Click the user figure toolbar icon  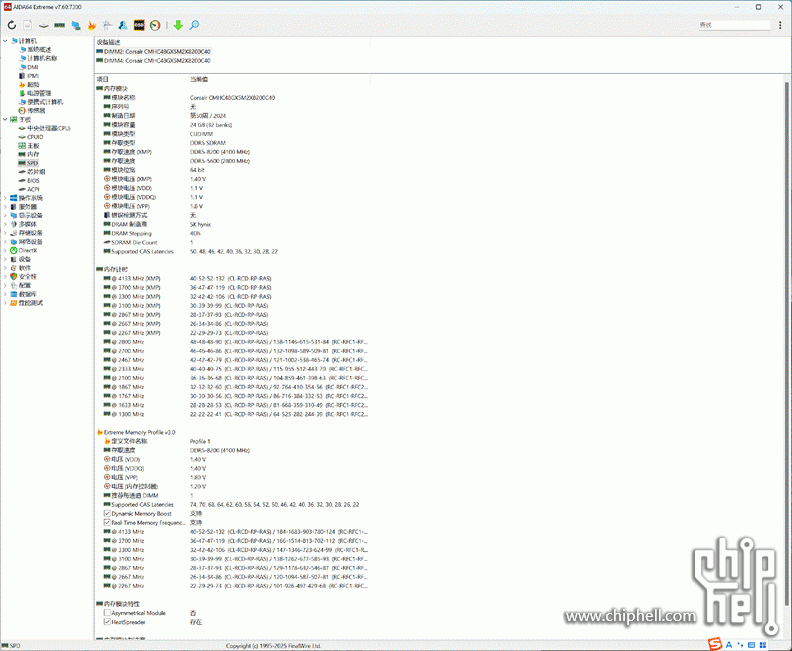click(123, 25)
